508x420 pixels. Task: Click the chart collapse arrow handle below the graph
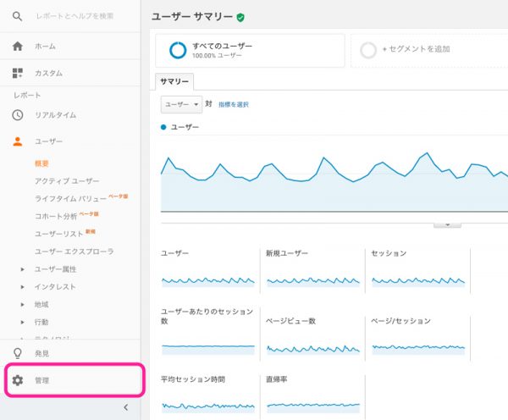pyautogui.click(x=447, y=224)
